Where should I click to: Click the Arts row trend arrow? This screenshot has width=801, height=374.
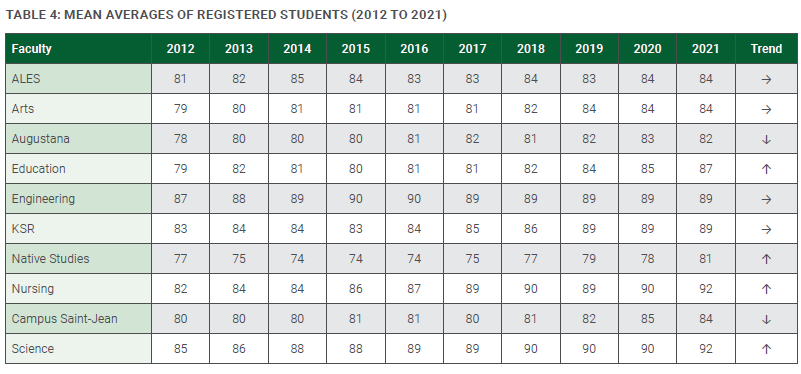766,109
